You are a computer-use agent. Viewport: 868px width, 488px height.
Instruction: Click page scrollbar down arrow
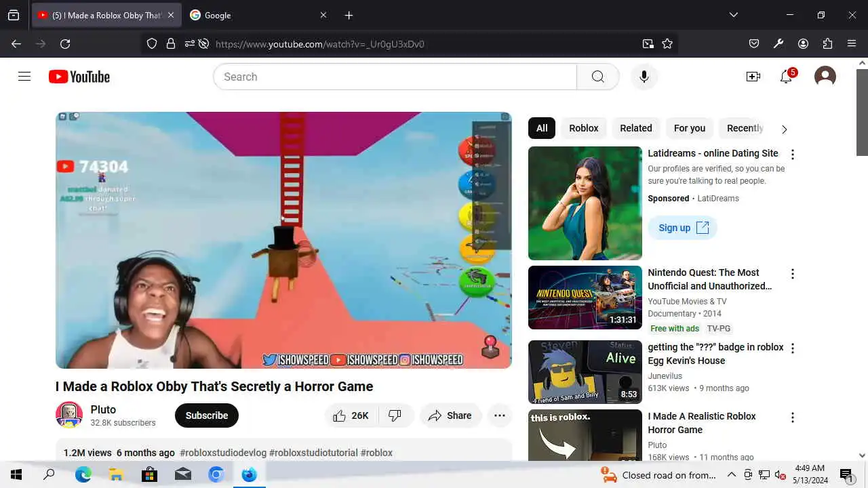click(862, 456)
